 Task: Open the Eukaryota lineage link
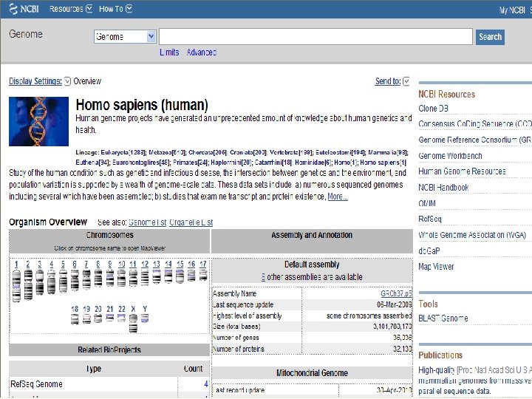(x=115, y=152)
